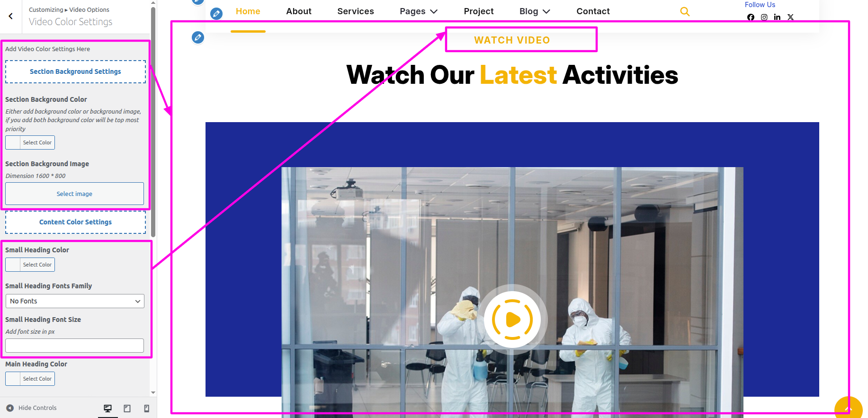868x418 pixels.
Task: Click the back arrow in customizer header
Action: (10, 16)
